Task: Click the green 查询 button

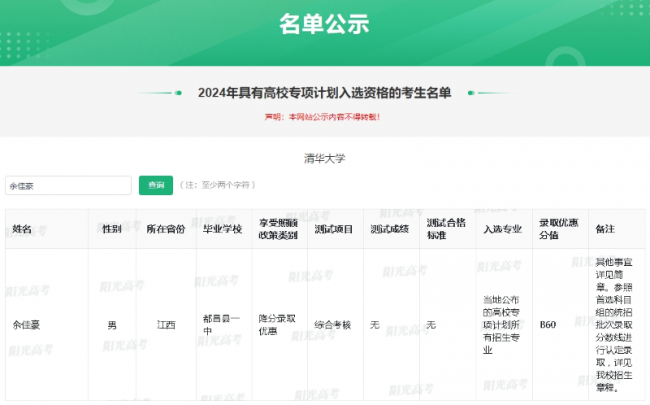Action: tap(156, 185)
